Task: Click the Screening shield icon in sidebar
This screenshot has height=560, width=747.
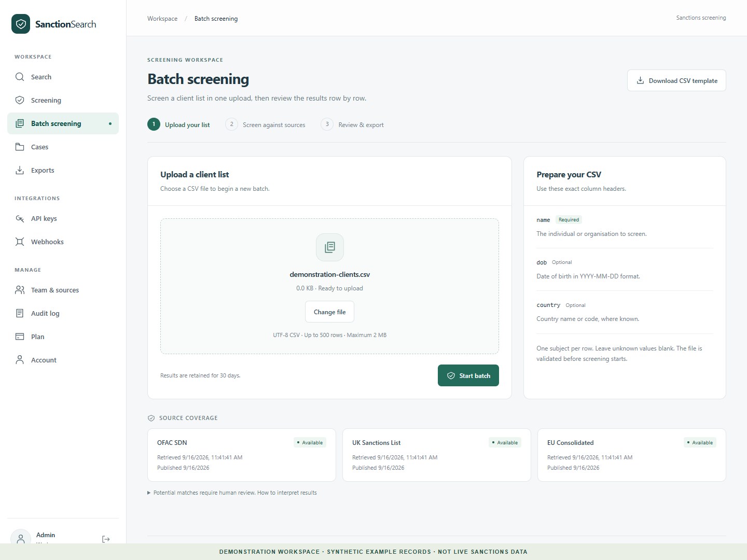Action: pos(20,100)
